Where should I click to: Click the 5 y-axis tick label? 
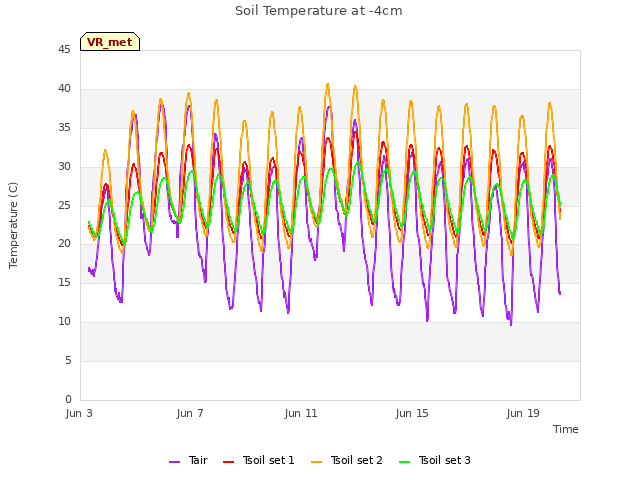[68, 360]
